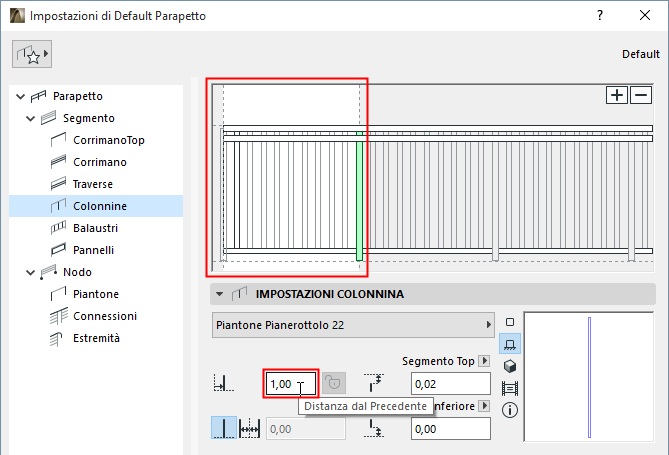Click the post preview thumbnail
This screenshot has width=669, height=455.
point(589,377)
